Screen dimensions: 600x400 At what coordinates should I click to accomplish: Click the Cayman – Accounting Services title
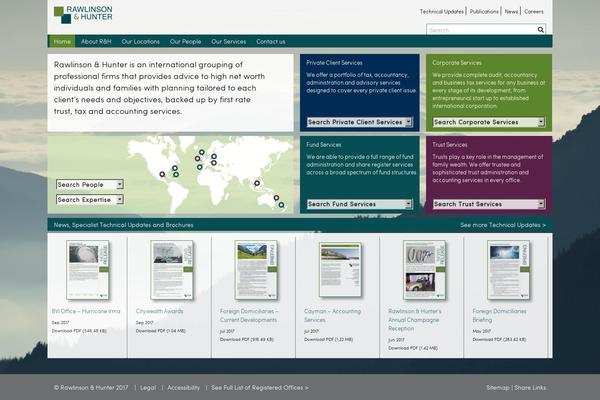click(x=333, y=315)
